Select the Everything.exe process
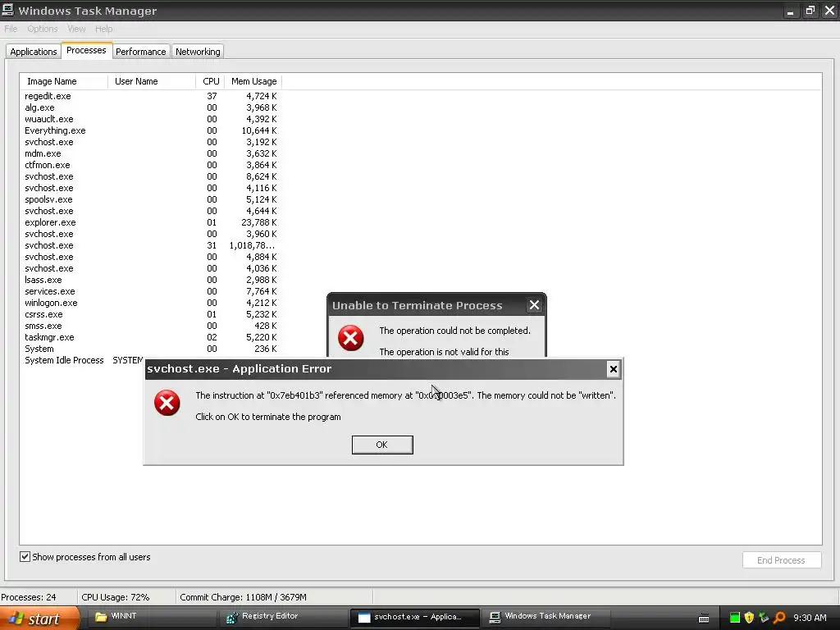 [x=151, y=130]
